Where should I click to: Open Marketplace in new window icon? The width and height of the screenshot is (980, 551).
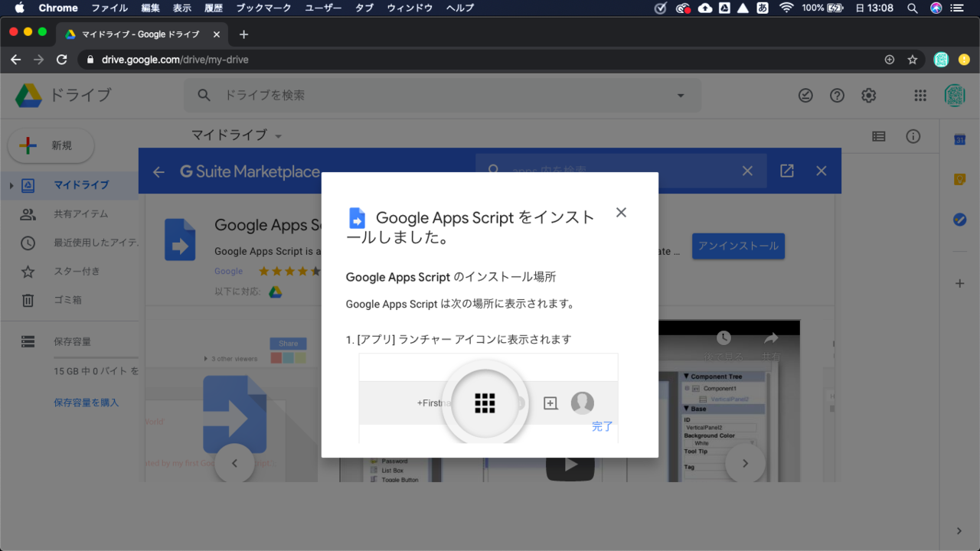[x=786, y=171]
